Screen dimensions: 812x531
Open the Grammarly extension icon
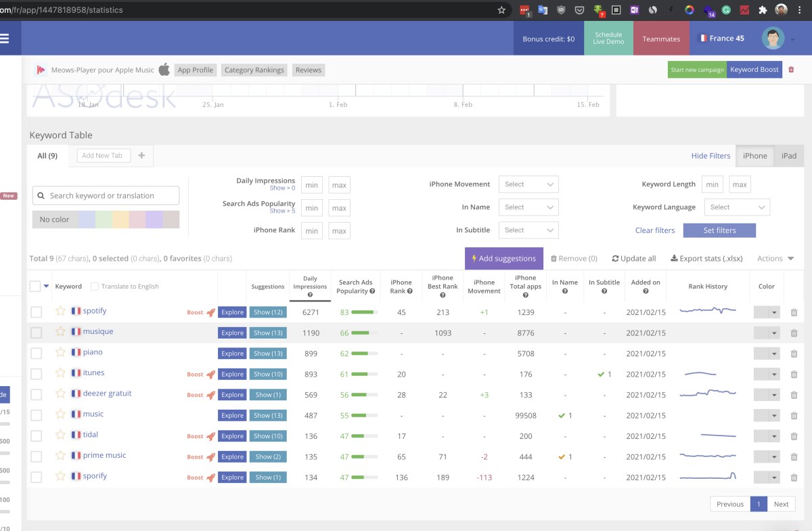[726, 10]
